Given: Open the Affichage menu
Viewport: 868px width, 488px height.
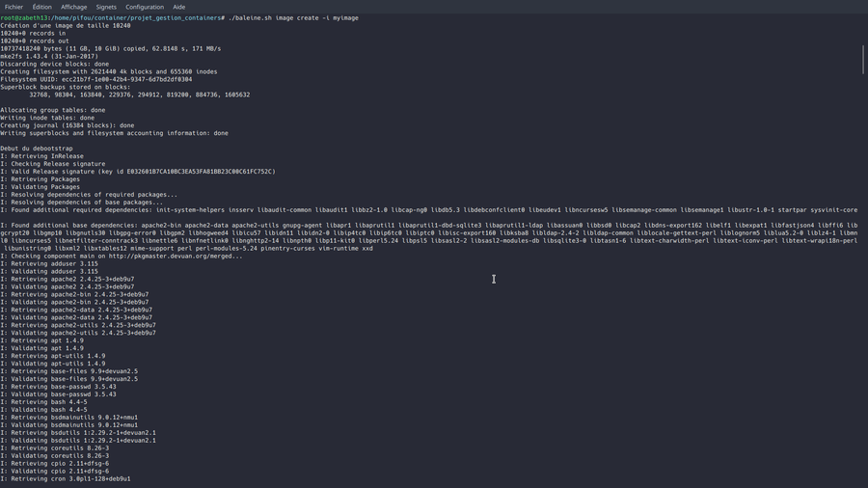Looking at the screenshot, I should coord(74,7).
